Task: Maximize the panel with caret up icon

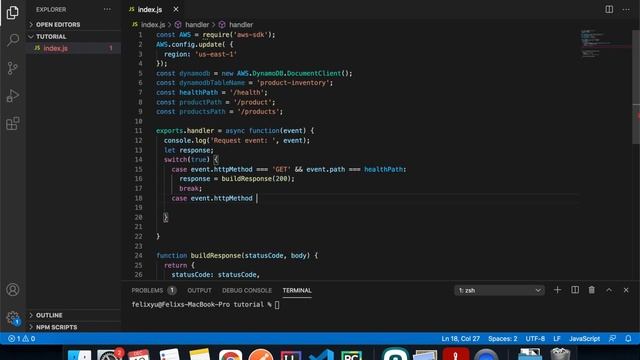Action: click(609, 290)
